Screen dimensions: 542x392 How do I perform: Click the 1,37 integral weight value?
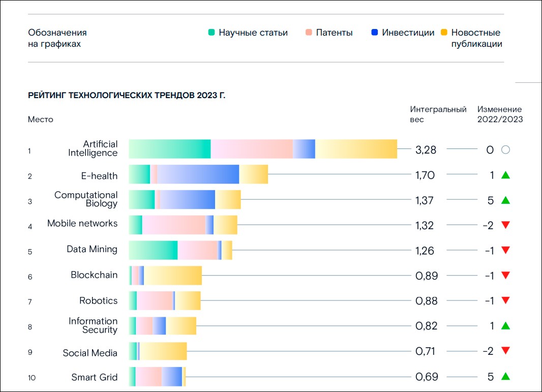coord(425,200)
